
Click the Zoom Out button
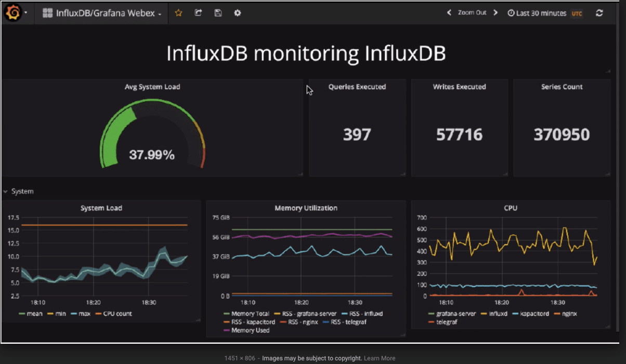tap(472, 13)
